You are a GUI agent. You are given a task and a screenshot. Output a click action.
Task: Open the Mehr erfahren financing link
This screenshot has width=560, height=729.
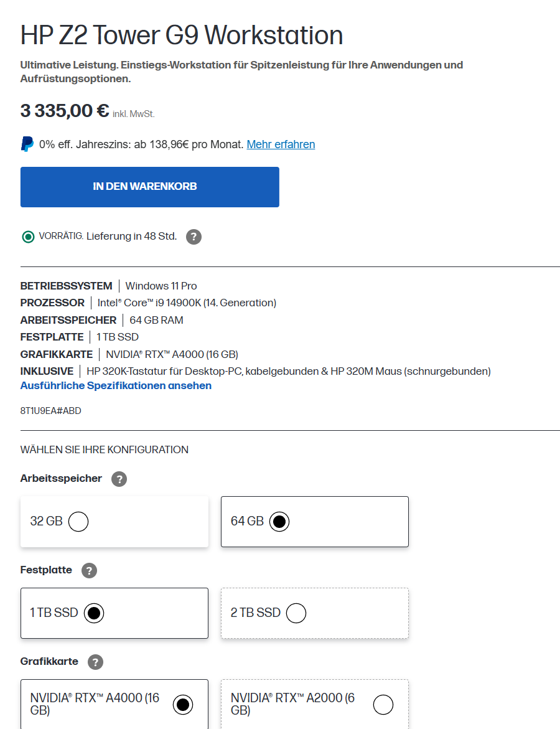pyautogui.click(x=281, y=144)
